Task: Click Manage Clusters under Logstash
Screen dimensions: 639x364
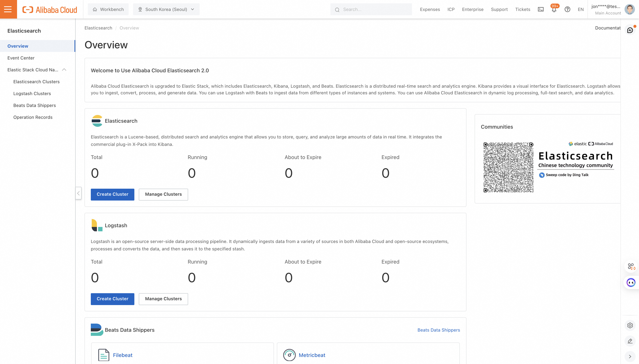Action: point(163,299)
